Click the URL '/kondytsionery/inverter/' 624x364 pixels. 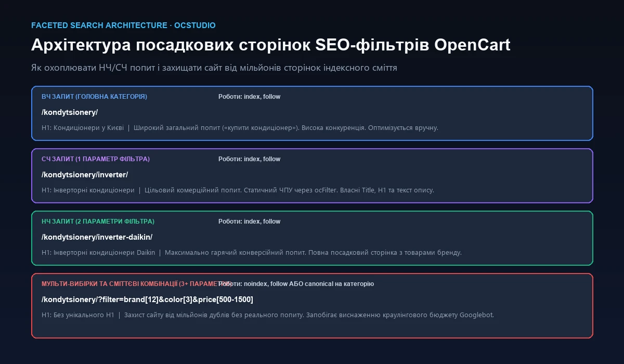[85, 175]
